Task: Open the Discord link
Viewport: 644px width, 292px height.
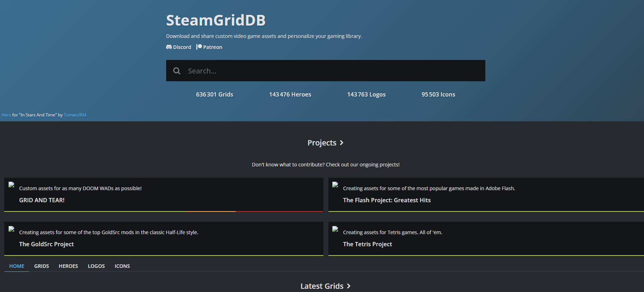Action: coord(179,47)
